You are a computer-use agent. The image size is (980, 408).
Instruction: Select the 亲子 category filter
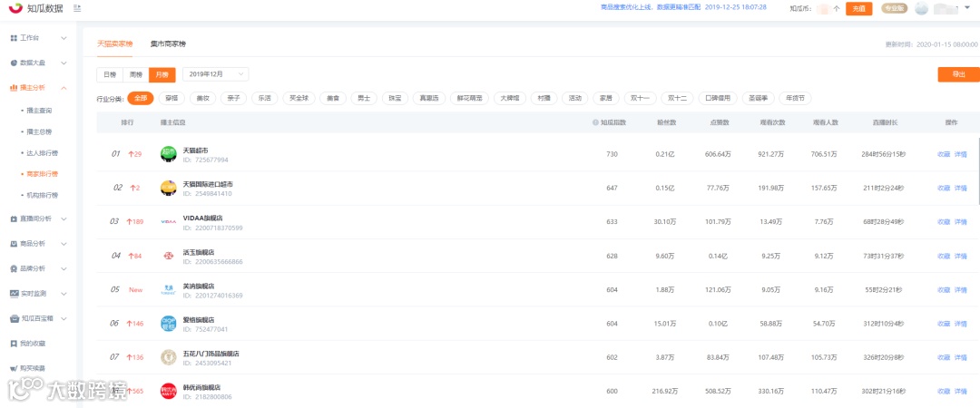point(232,98)
